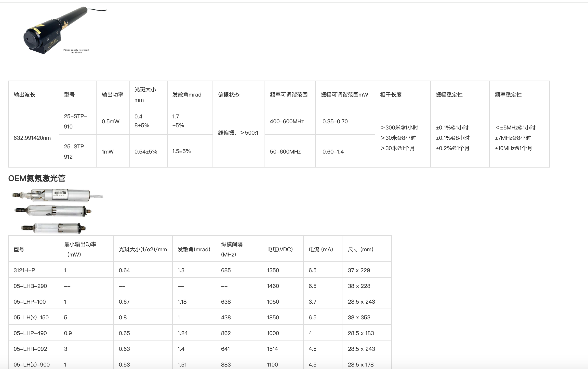Click the OEM氦氖激光管 section heading
The height and width of the screenshot is (369, 588).
(37, 178)
